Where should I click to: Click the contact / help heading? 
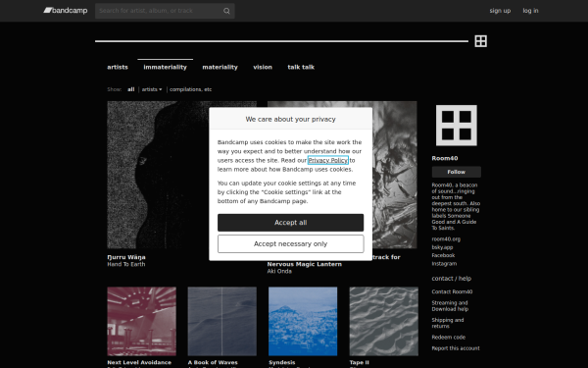click(451, 279)
